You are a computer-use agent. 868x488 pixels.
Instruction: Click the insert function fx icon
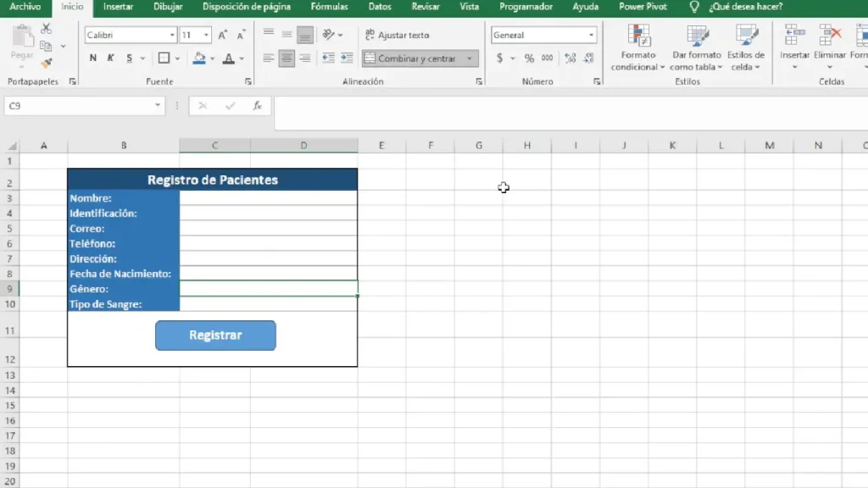258,106
